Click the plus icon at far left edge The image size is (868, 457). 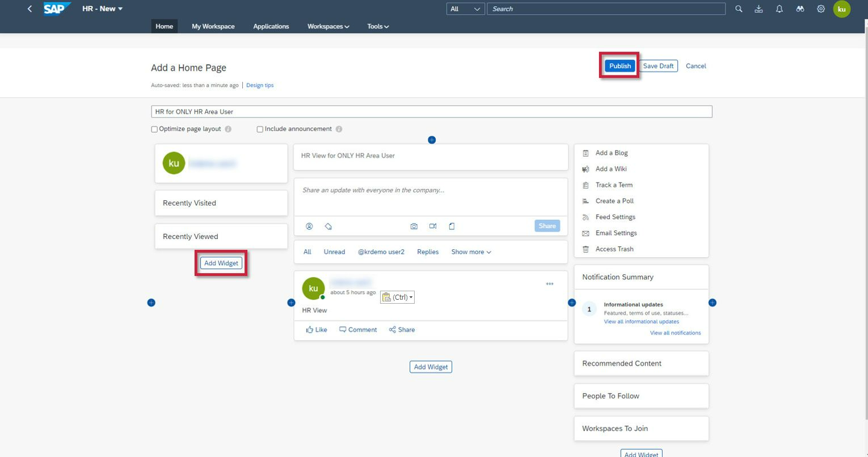[x=151, y=303]
